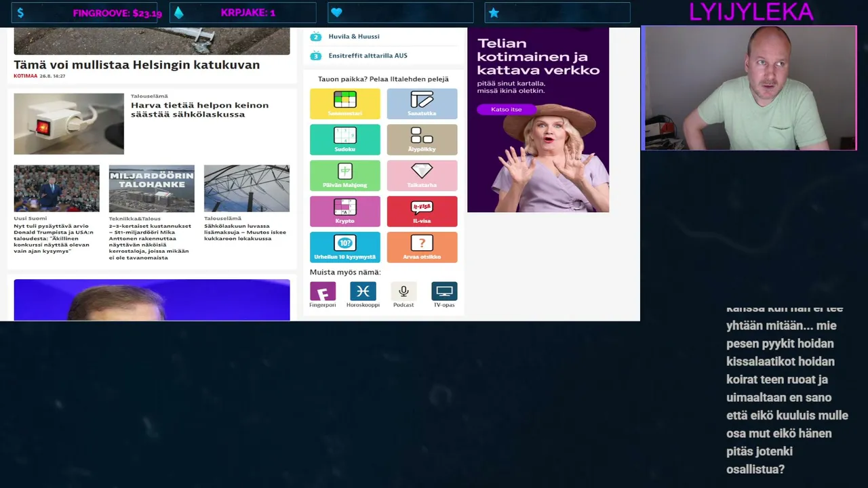
Task: Click the Muista myös nämä heading
Action: click(x=345, y=272)
